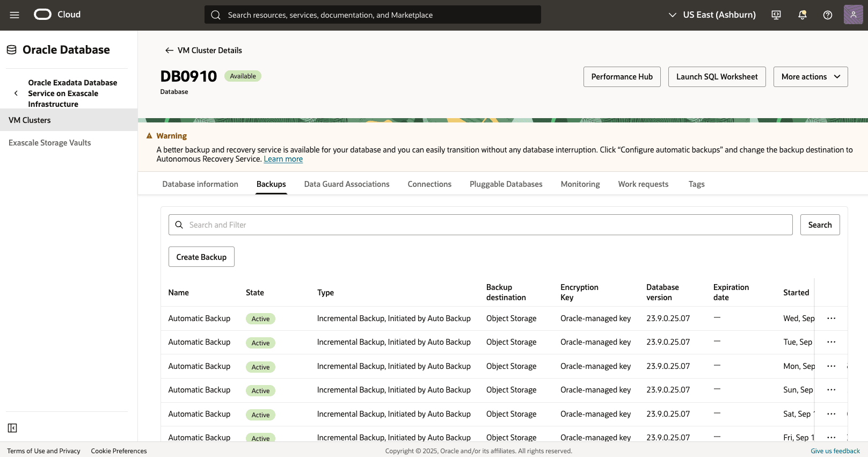Screen dimensions: 868x457
Task: Click the Oracle Database service icon
Action: tap(12, 50)
